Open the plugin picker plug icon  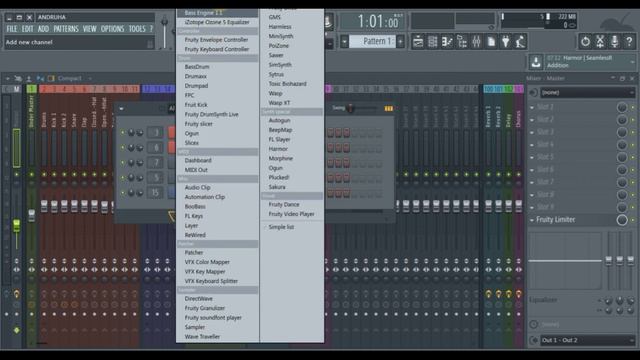[x=506, y=42]
